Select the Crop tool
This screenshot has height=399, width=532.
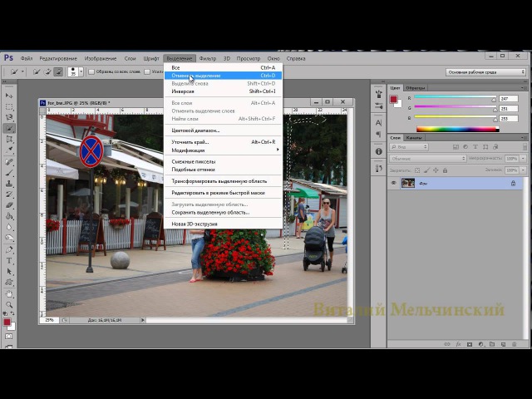point(9,140)
